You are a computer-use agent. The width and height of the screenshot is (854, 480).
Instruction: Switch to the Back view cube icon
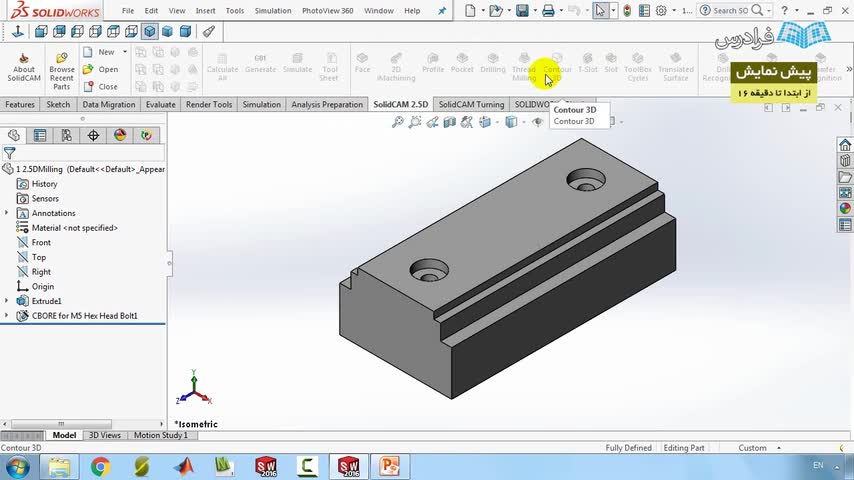pyautogui.click(x=59, y=32)
